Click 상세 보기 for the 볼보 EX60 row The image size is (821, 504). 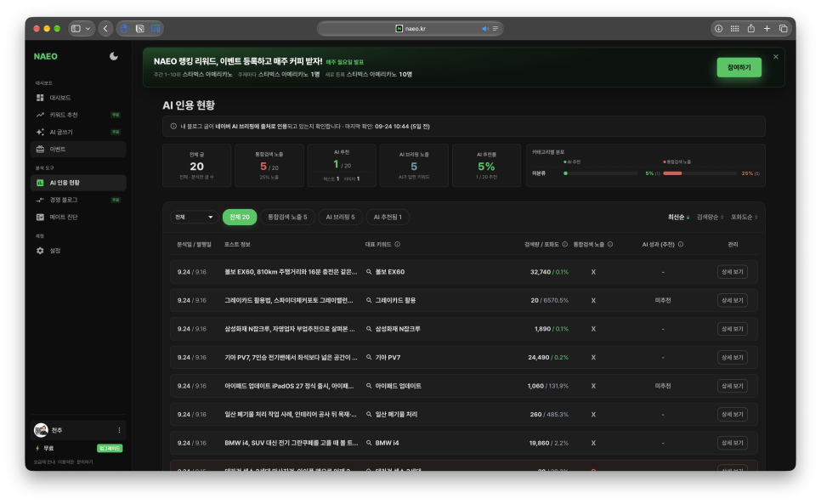732,272
